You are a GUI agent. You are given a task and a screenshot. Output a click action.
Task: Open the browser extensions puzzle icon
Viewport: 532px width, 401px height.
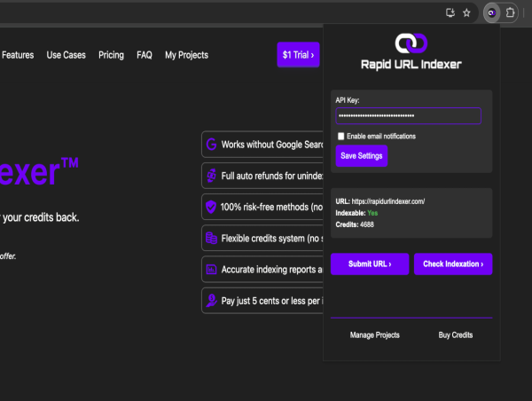pyautogui.click(x=510, y=13)
